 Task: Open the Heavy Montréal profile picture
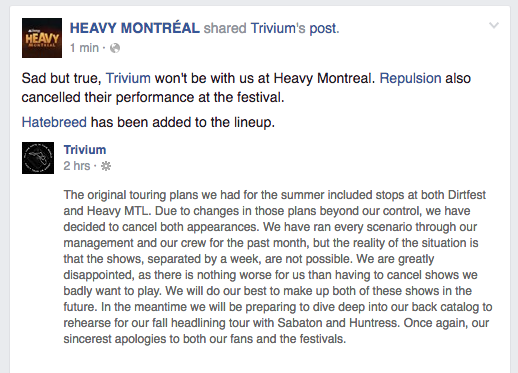pos(42,38)
